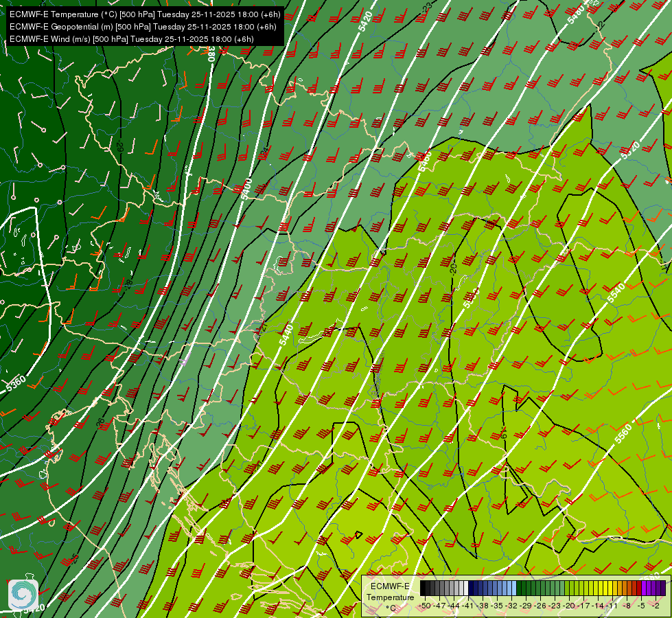672x618 pixels.
Task: Click the -28 isotherm label on the map
Action: 128,285
